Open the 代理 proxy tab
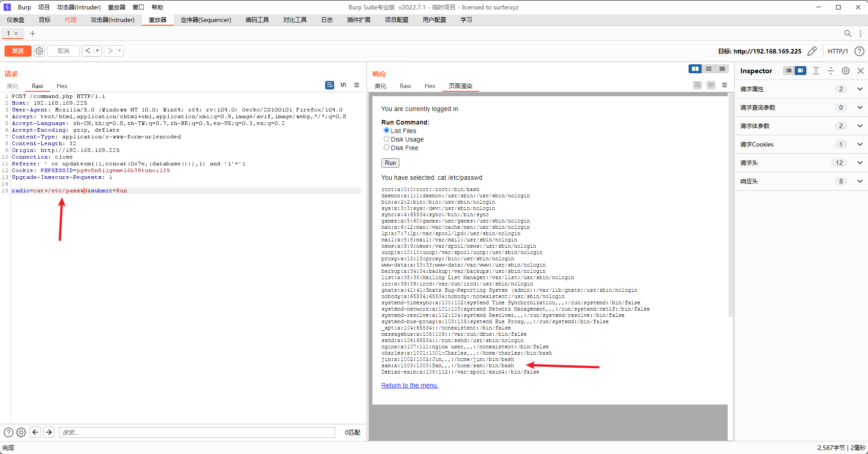Viewport: 868px width, 454px height. point(71,20)
